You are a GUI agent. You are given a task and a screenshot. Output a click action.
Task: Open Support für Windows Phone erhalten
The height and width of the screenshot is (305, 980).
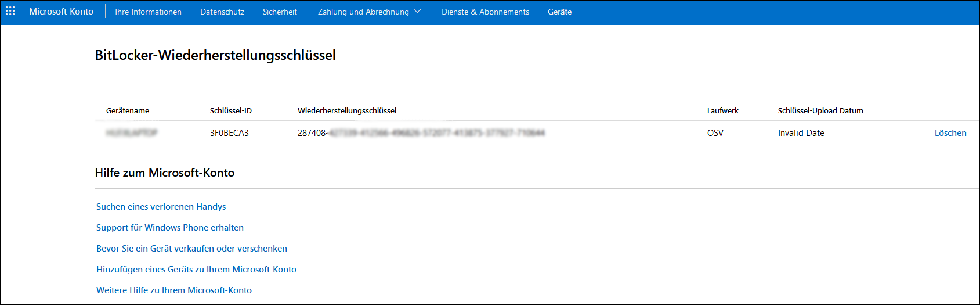tap(170, 228)
